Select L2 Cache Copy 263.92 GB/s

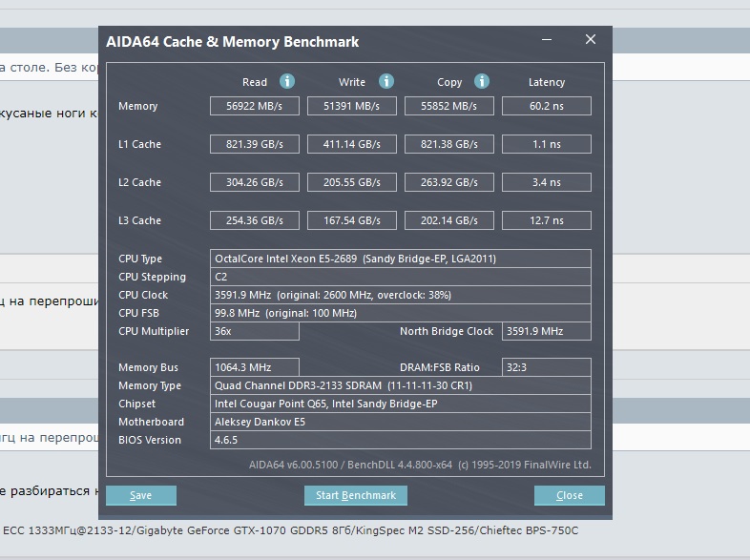click(x=449, y=182)
